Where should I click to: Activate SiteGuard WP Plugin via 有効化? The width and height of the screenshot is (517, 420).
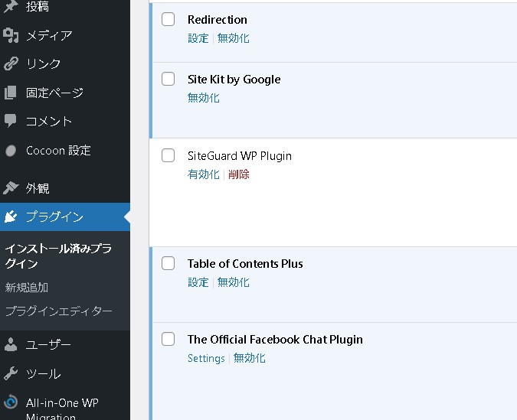pyautogui.click(x=204, y=174)
